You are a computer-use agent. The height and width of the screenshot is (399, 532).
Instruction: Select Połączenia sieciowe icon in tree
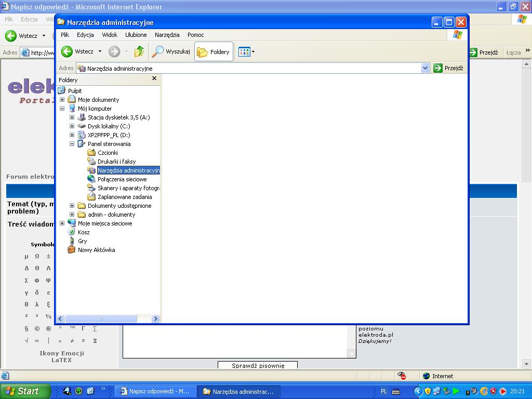click(x=91, y=179)
